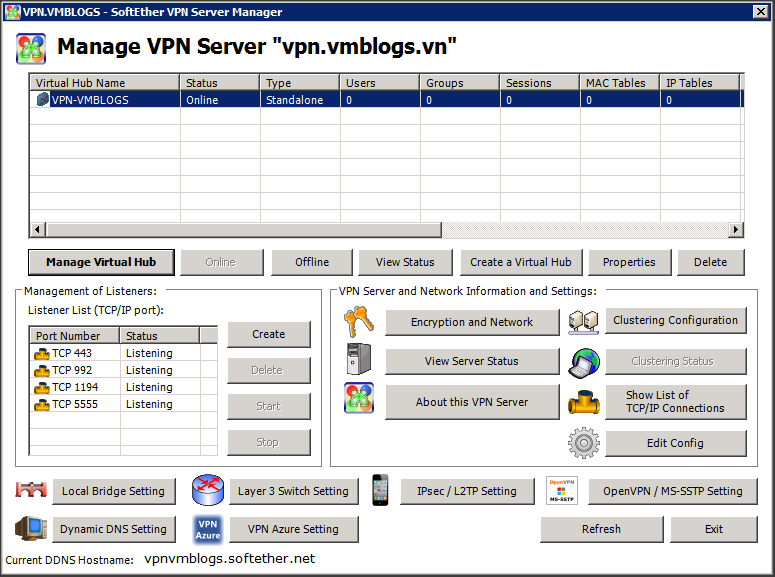The width and height of the screenshot is (775, 577).
Task: Open Clustering Configuration settings
Action: point(675,321)
